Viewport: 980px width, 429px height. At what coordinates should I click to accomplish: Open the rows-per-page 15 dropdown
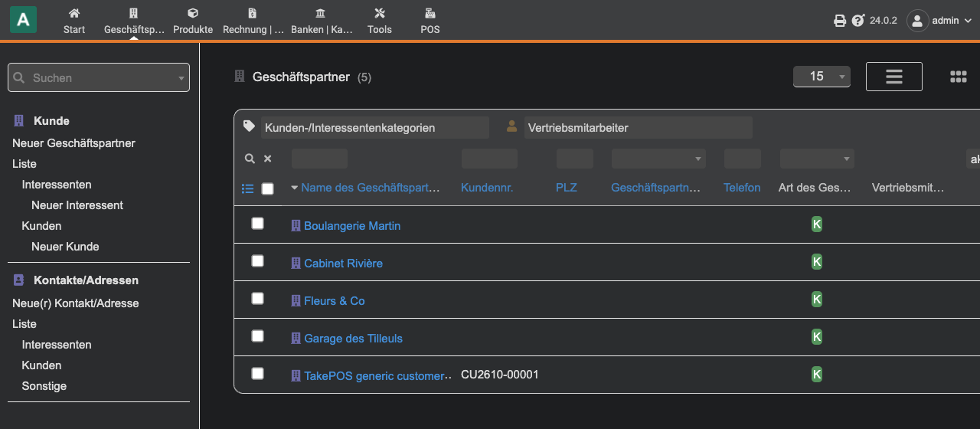click(822, 76)
